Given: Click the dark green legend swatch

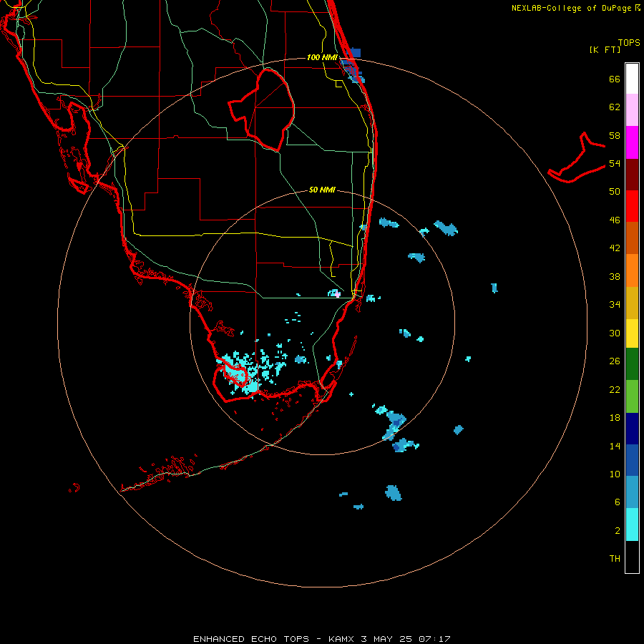Looking at the screenshot, I should [632, 364].
